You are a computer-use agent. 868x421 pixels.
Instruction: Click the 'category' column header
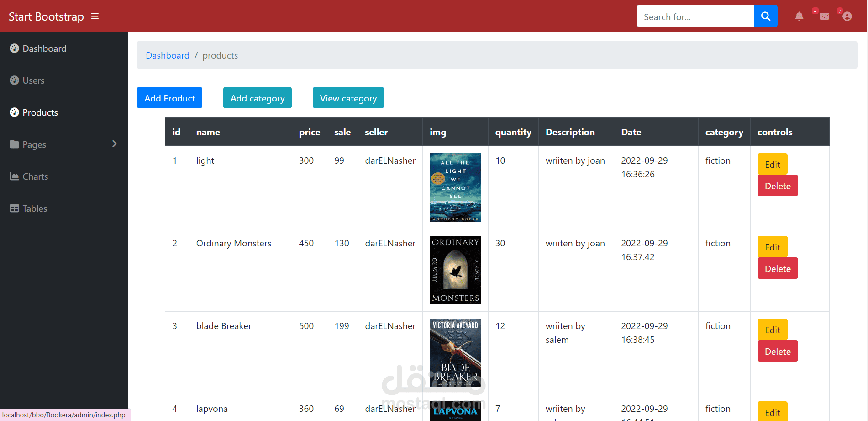pos(724,132)
